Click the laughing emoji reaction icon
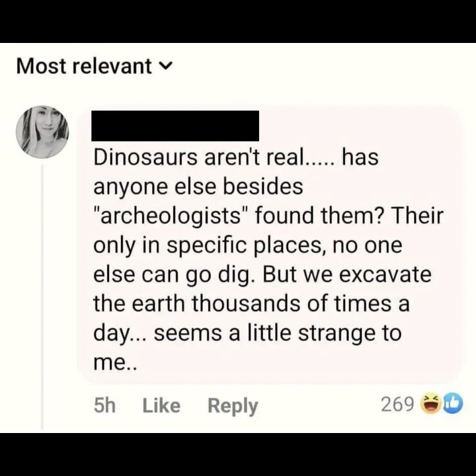 [430, 403]
